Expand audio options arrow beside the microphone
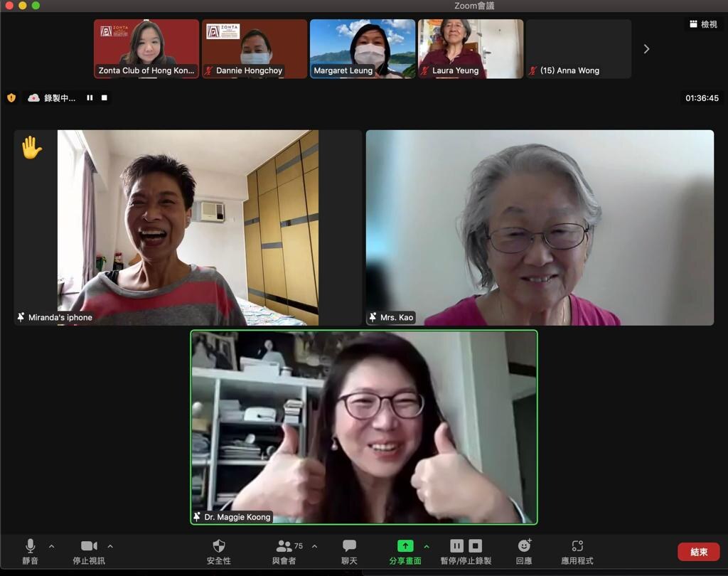728x576 pixels. pyautogui.click(x=51, y=546)
